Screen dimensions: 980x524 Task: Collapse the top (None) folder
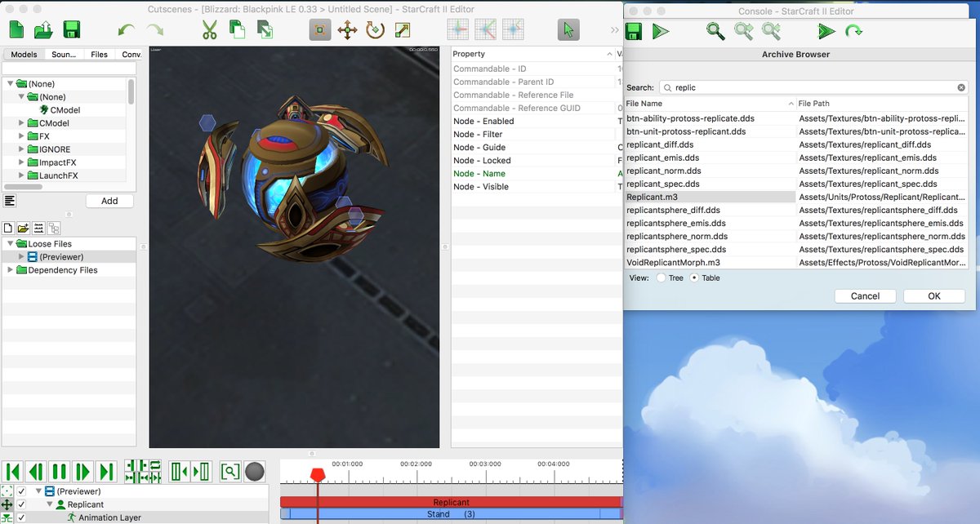(11, 84)
